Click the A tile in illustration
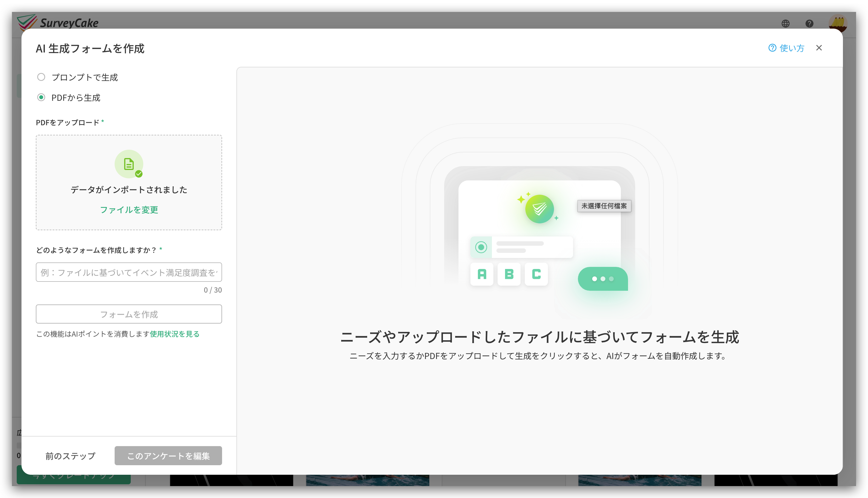The height and width of the screenshot is (498, 868). 482,274
